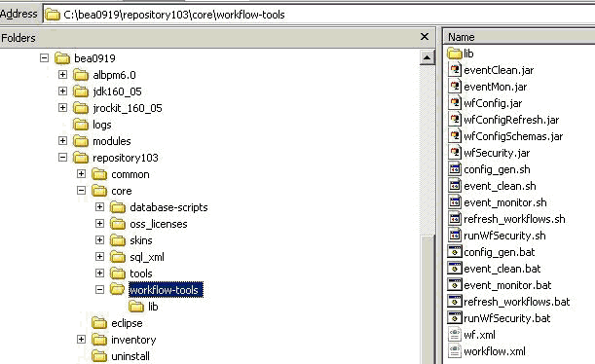Viewport: 595px width, 364px height.
Task: Select wfConfigRefresh.jar file icon
Action: coord(455,120)
